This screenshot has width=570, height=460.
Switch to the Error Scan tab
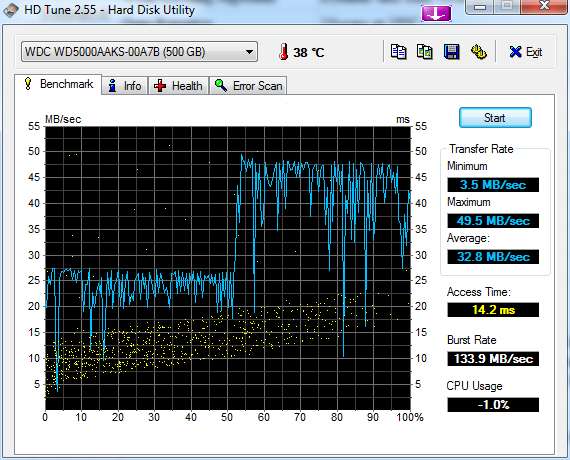pos(248,86)
